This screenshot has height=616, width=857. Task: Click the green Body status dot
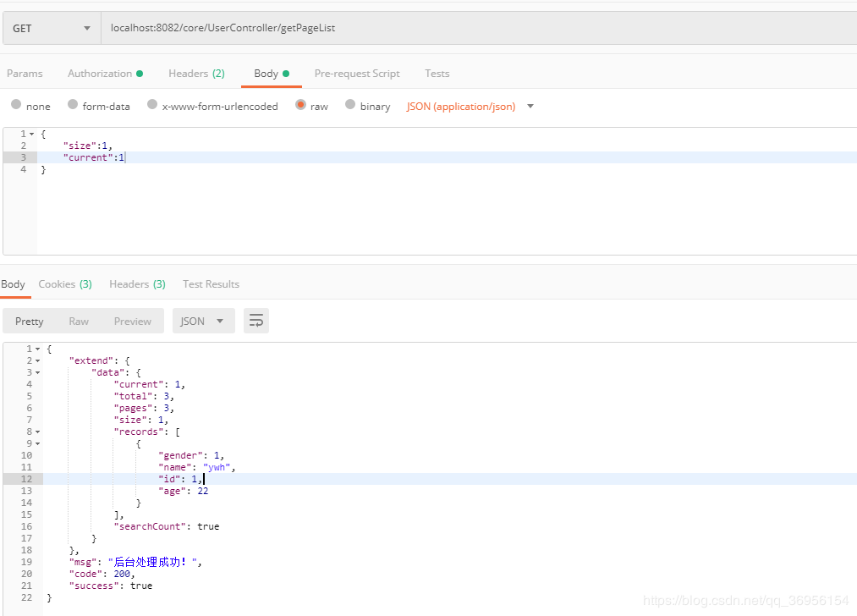click(286, 74)
